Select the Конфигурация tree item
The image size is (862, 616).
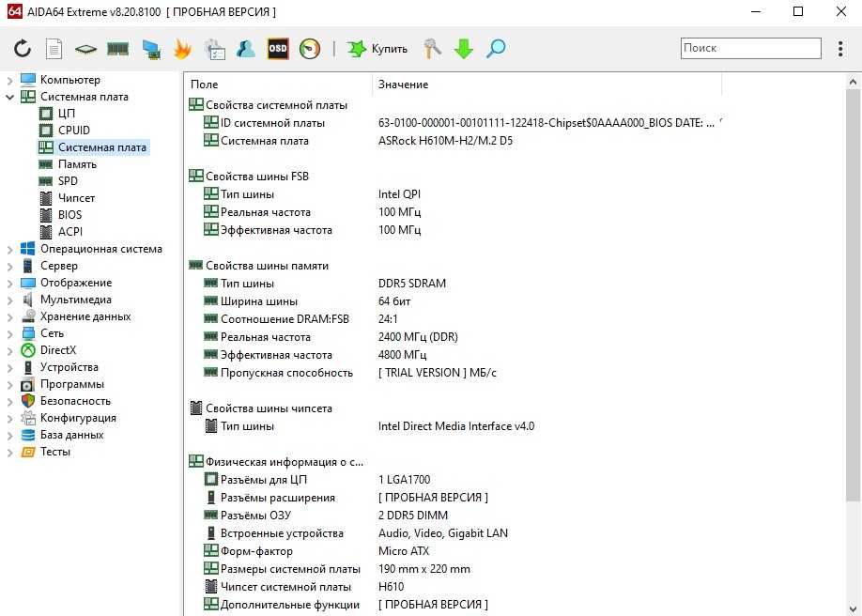point(78,418)
